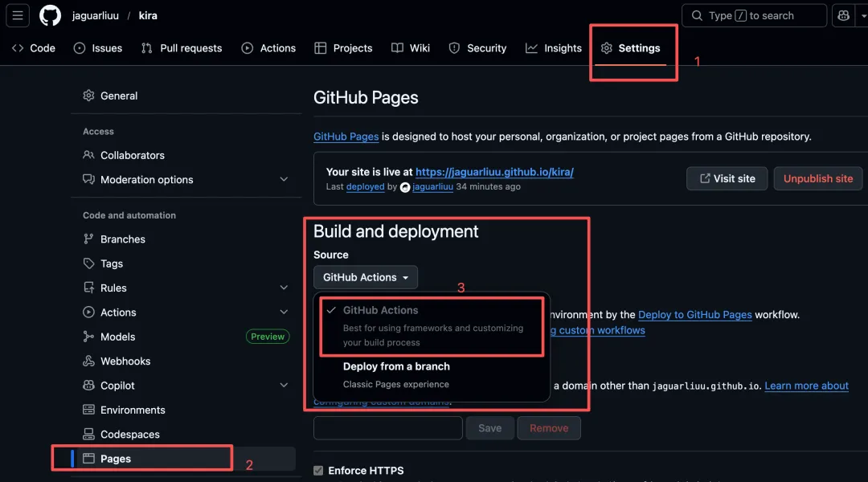Click the Save custom domain button
The image size is (868, 482).
tap(490, 427)
